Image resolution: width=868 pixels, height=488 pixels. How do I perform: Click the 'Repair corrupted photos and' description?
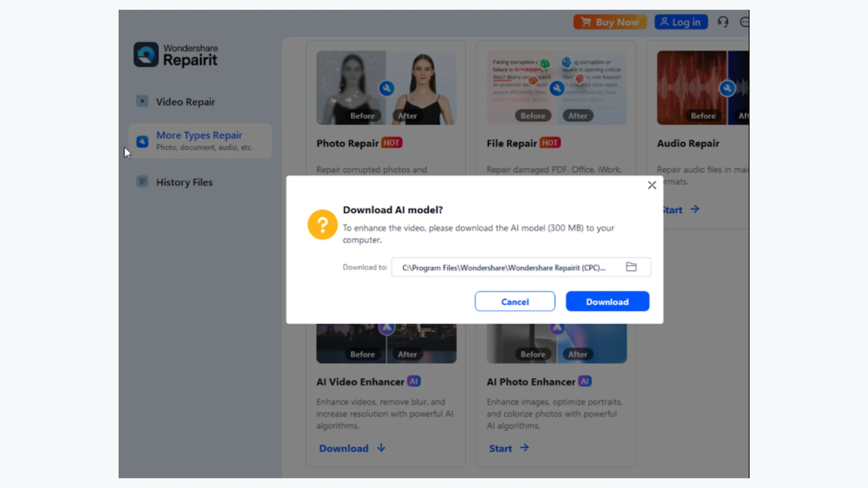pyautogui.click(x=372, y=170)
